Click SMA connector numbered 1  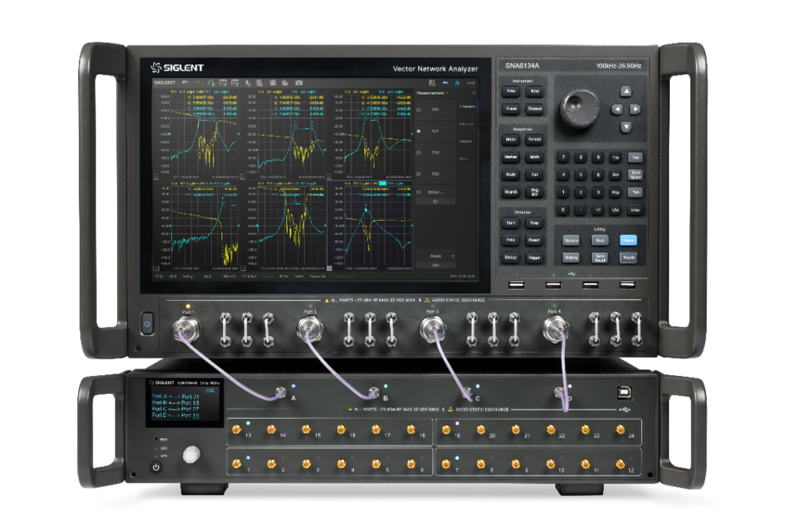point(236,463)
